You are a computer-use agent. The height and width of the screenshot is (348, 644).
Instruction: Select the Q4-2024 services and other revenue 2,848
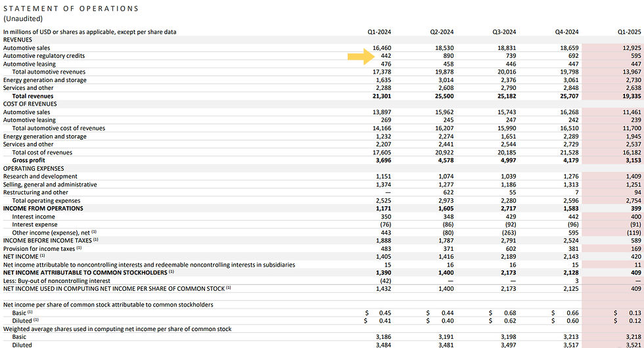(x=571, y=88)
